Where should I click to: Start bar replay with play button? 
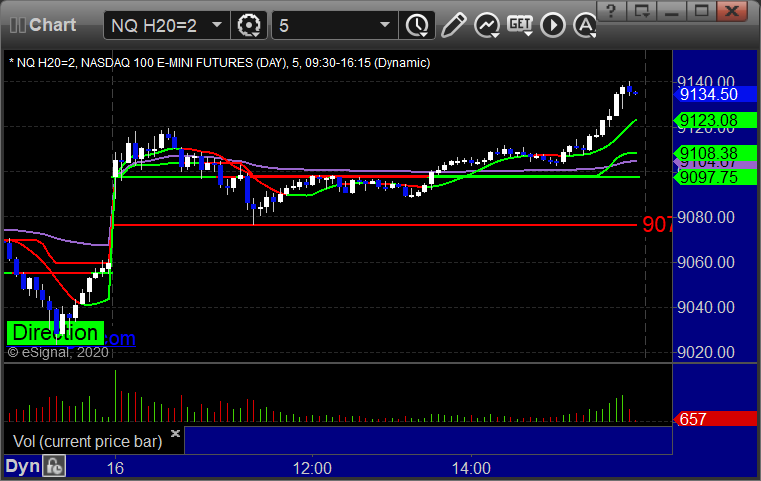point(553,25)
